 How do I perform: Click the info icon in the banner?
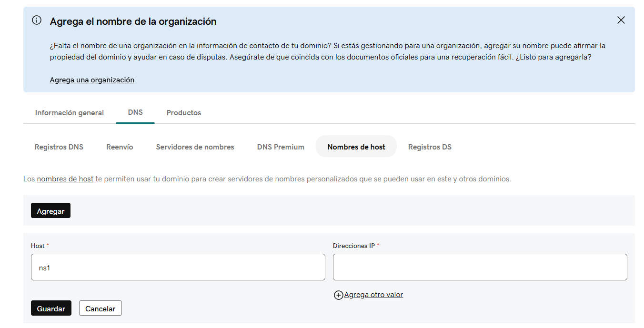[x=37, y=20]
